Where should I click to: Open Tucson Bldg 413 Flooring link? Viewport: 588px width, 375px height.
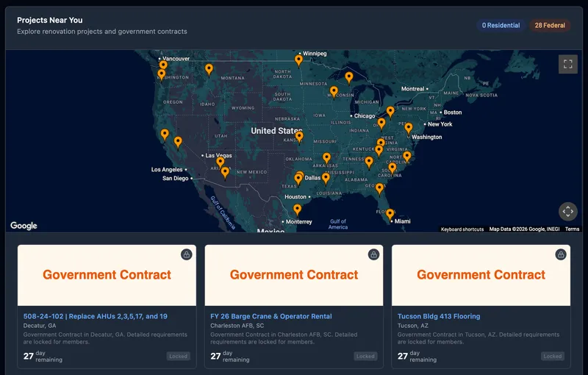(x=439, y=316)
